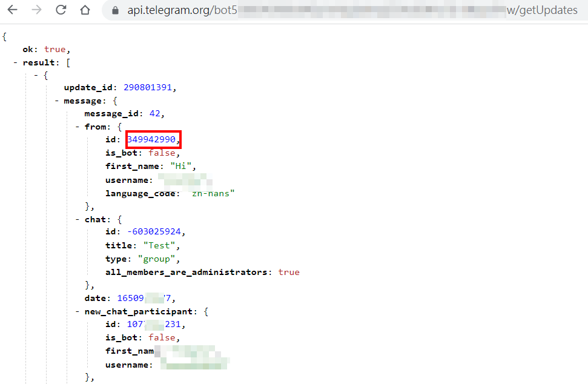588x384 pixels.
Task: Collapse the new_chat_participant node
Action: [76, 311]
